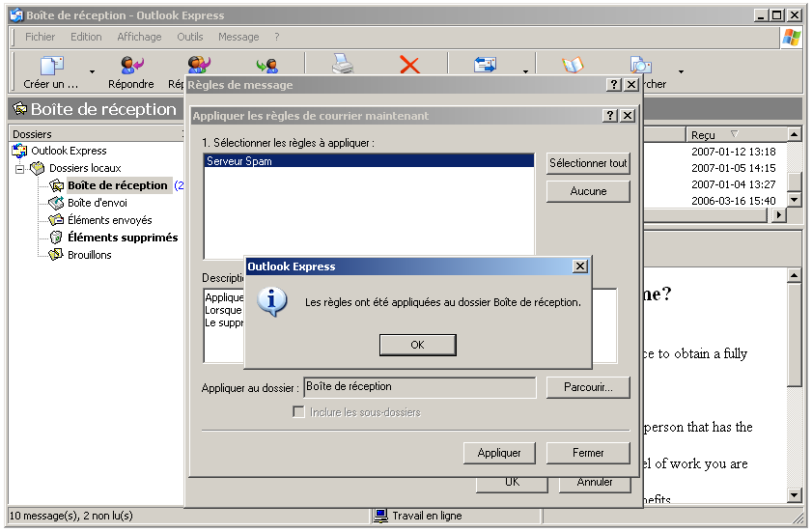Image resolution: width=812 pixels, height=532 pixels.
Task: Select Boîte de réception folder in tree
Action: [x=118, y=185]
